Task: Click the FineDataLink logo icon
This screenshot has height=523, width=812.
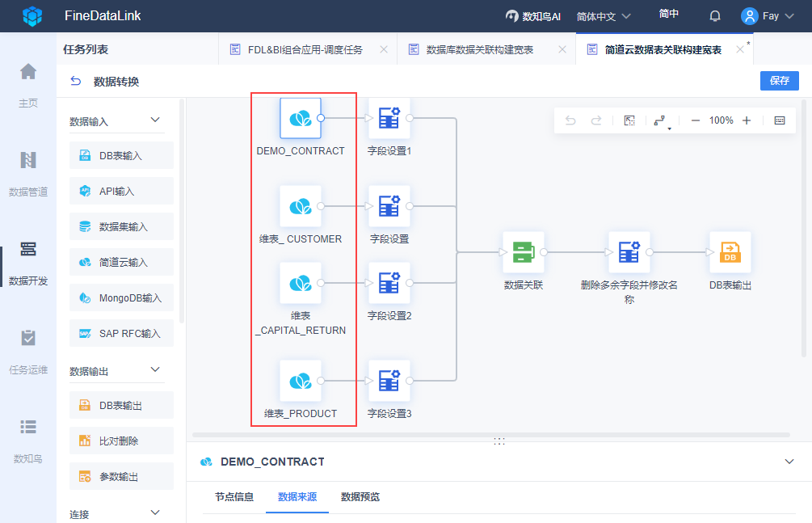Action: (x=32, y=16)
